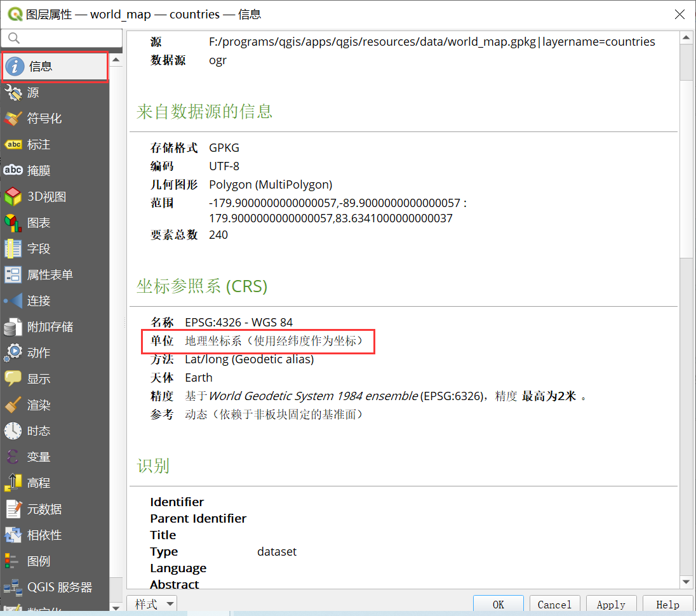
Task: Close the layer properties dialog
Action: coord(679,14)
